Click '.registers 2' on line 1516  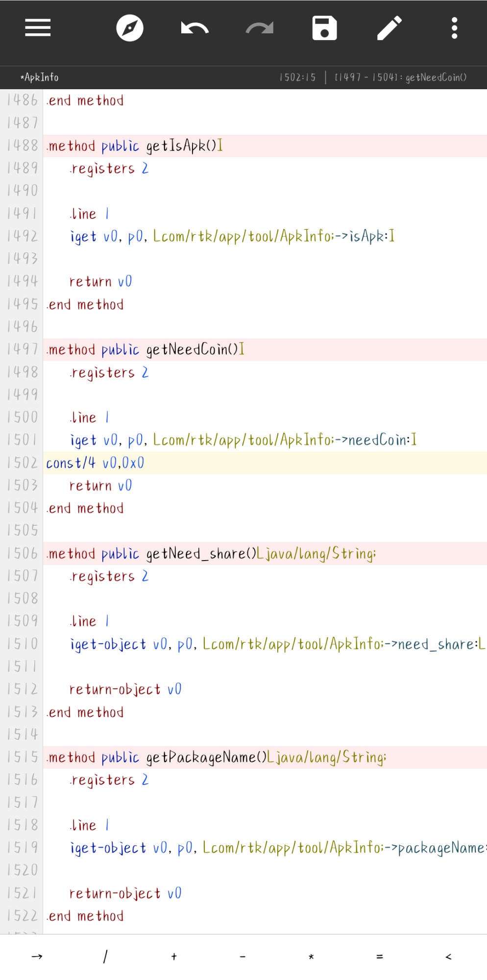(109, 781)
